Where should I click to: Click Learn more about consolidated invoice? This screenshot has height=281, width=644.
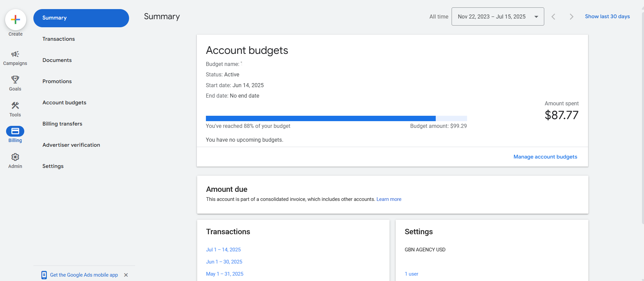(389, 199)
